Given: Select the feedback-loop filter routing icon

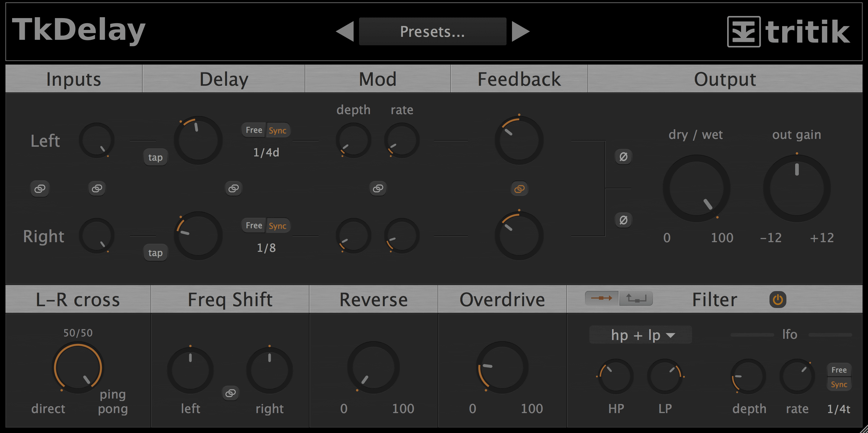Looking at the screenshot, I should click(636, 298).
